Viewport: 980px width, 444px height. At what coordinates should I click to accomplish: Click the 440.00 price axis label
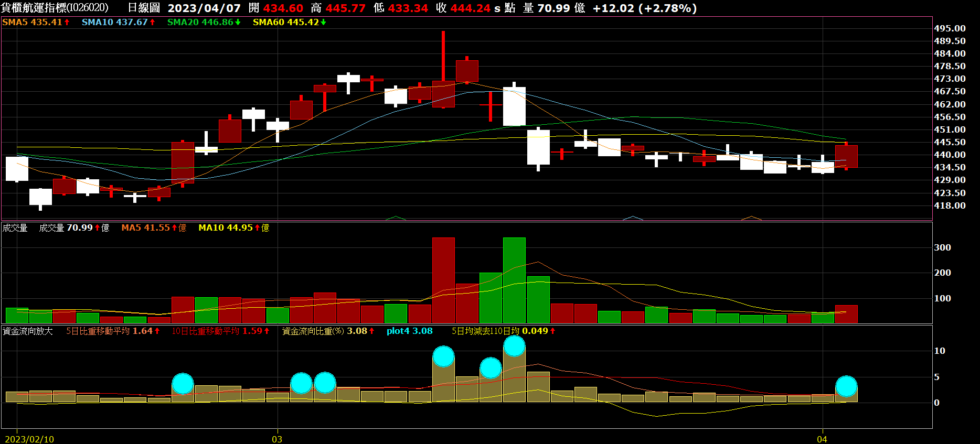[950, 155]
